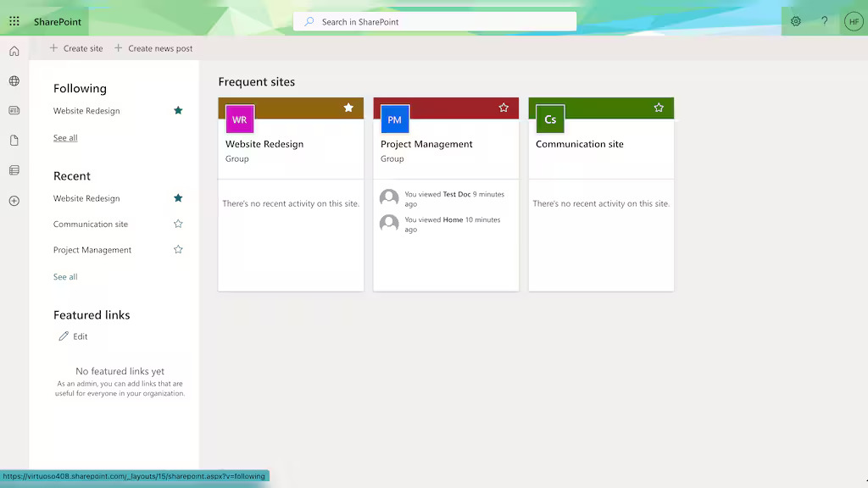The height and width of the screenshot is (488, 868).
Task: Click the SharePoint title link
Action: click(x=58, y=21)
